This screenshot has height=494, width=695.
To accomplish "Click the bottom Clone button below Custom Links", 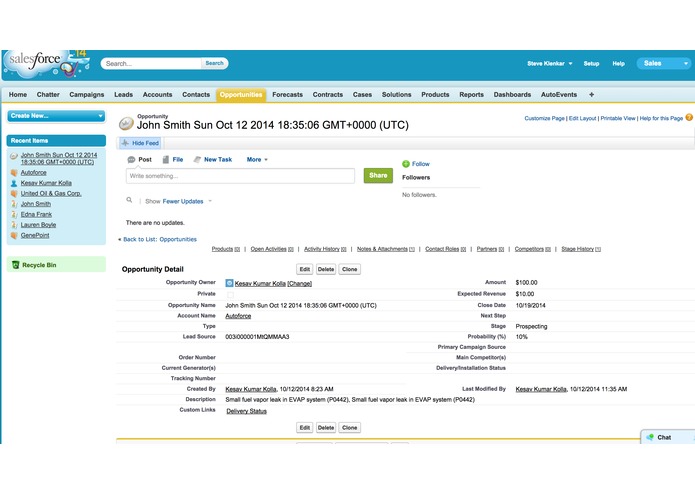I will point(350,428).
